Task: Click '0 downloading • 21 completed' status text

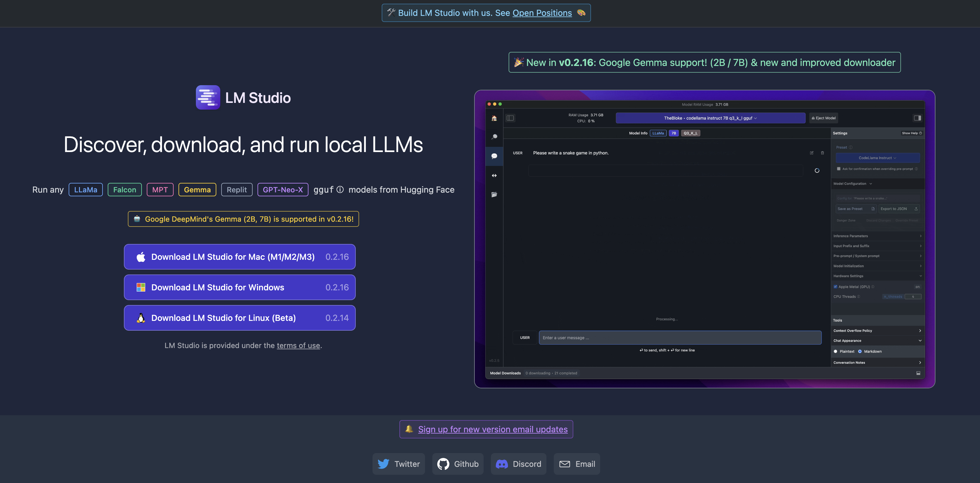Action: click(551, 373)
